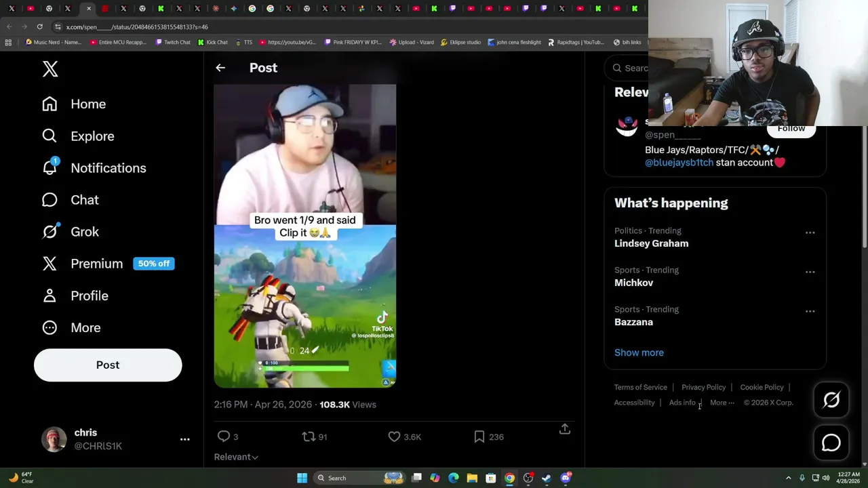Click the browser back arrow
The height and width of the screenshot is (488, 868).
point(9,26)
